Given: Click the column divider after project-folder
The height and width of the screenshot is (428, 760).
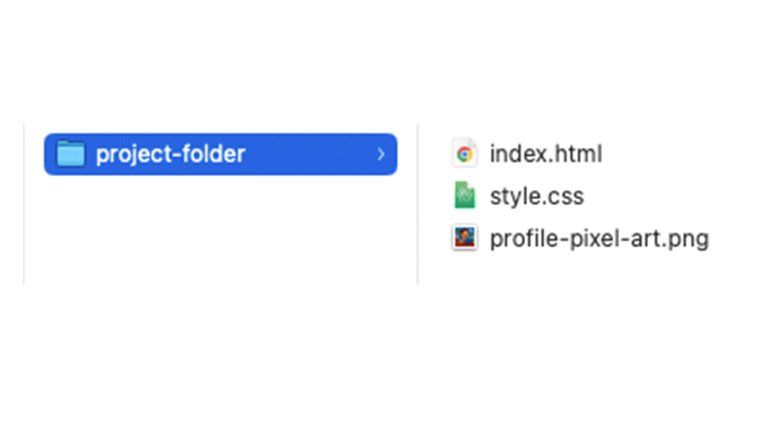Looking at the screenshot, I should [x=418, y=204].
